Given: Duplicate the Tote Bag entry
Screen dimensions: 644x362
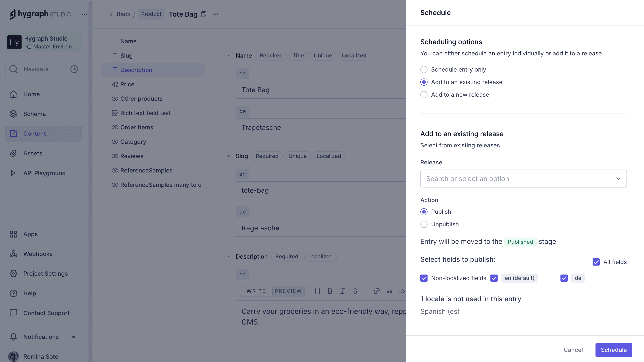Looking at the screenshot, I should [203, 14].
